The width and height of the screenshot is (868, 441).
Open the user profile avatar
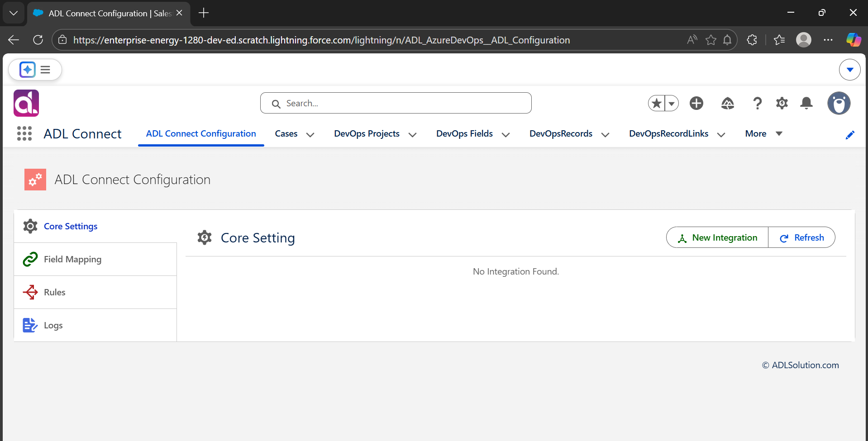(x=839, y=103)
